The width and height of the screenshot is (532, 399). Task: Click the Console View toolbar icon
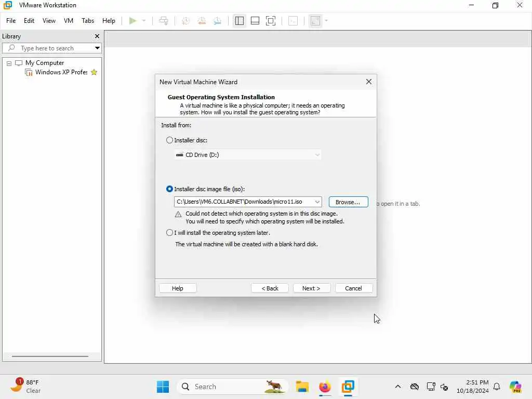click(293, 21)
